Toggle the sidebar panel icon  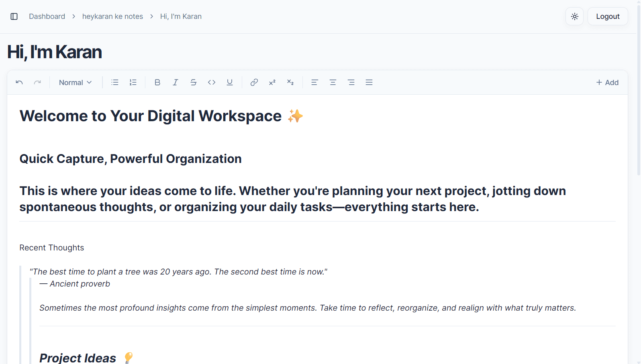(x=14, y=16)
